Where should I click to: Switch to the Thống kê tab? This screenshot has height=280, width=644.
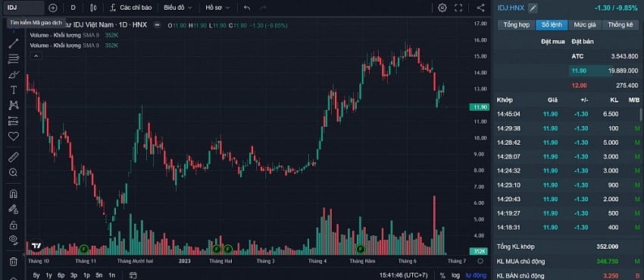coord(621,25)
